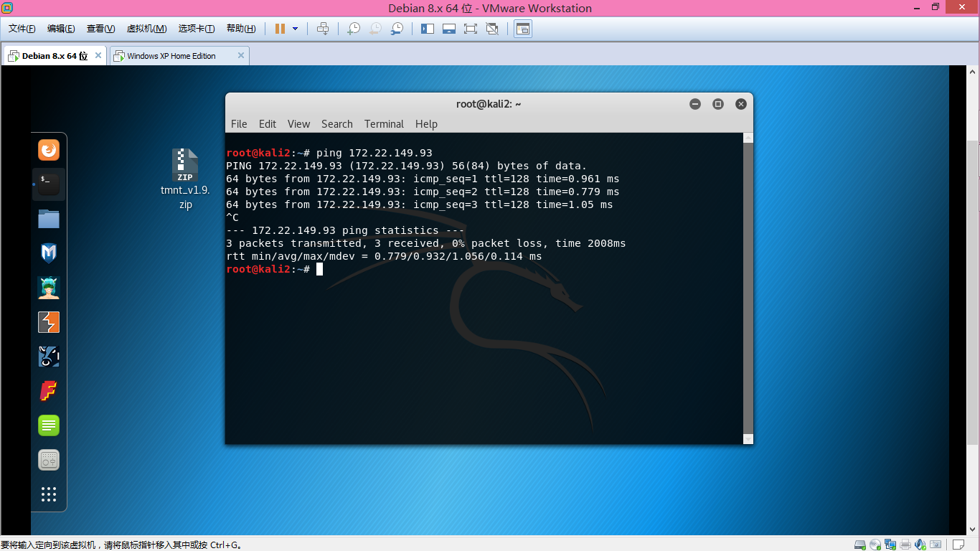Click the VMware view scrollbar up arrow

coord(974,71)
